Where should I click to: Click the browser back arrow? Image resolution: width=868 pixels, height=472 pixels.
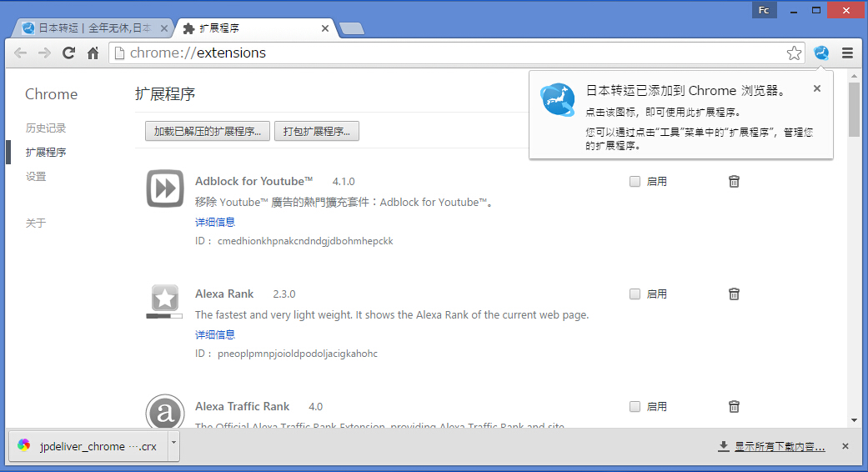pyautogui.click(x=20, y=53)
